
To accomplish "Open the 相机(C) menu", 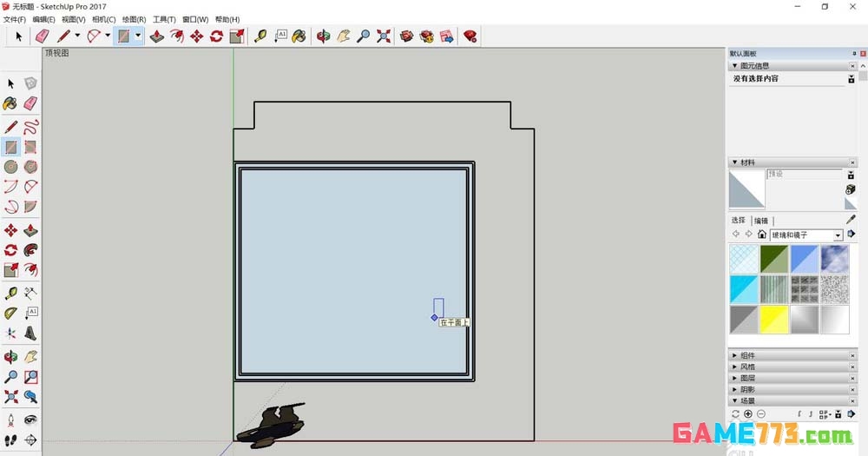I will pyautogui.click(x=103, y=19).
